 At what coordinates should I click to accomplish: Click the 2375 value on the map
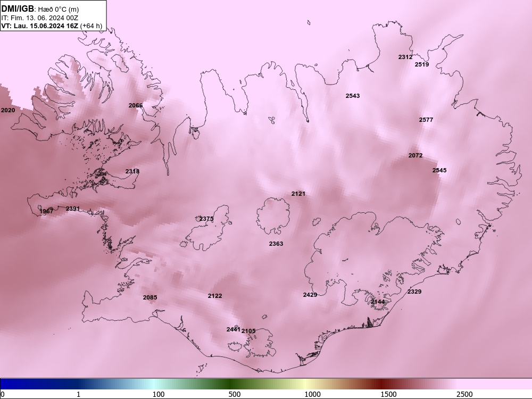pyautogui.click(x=206, y=219)
